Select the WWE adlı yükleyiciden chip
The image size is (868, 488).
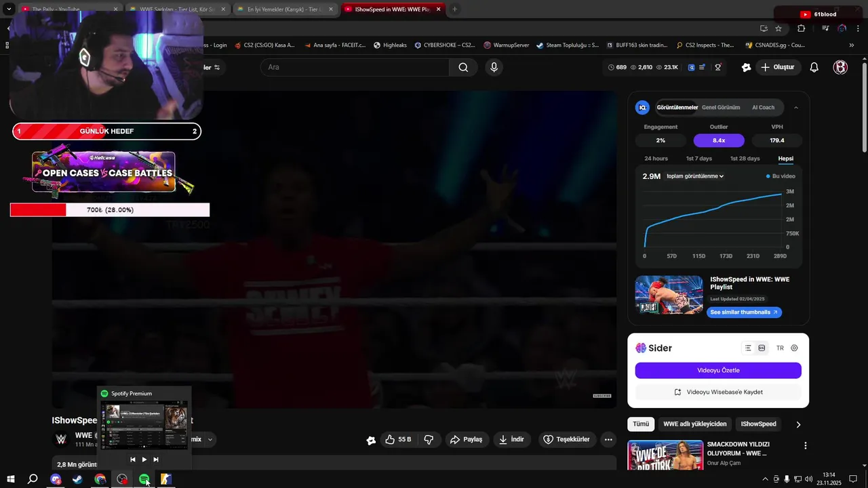point(695,424)
